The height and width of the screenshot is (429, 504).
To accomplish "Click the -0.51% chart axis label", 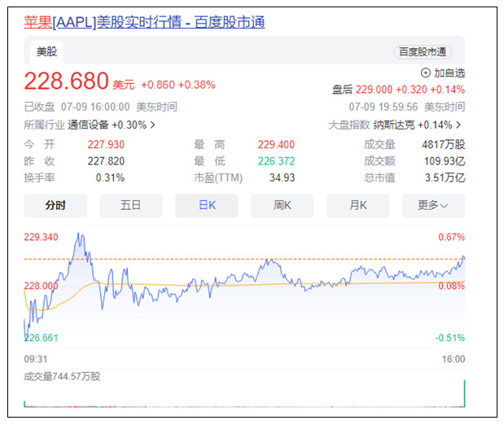I will click(450, 338).
